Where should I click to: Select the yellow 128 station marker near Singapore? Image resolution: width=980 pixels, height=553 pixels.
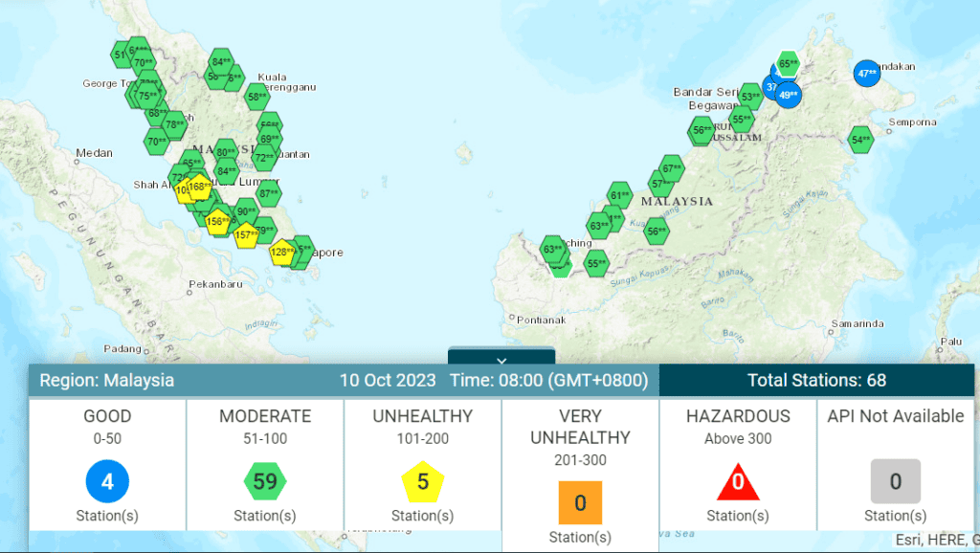point(282,254)
